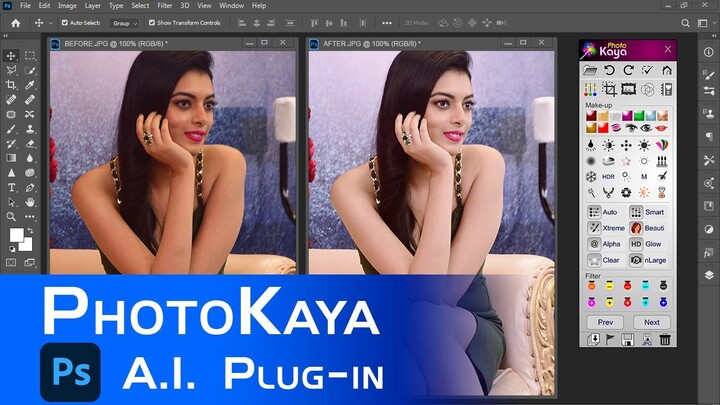Expand the right panel dock chevrons
Screen dimensions: 720x405
(x=714, y=35)
